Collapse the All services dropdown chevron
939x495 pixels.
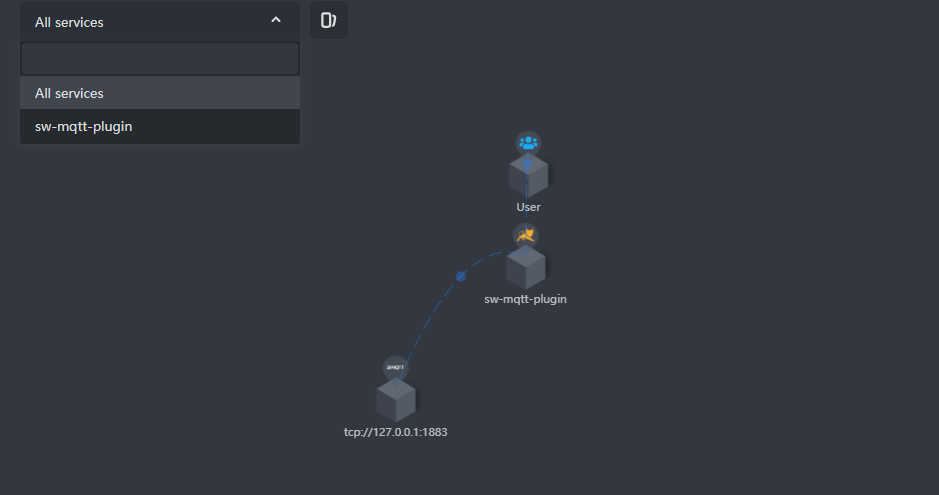coord(276,20)
